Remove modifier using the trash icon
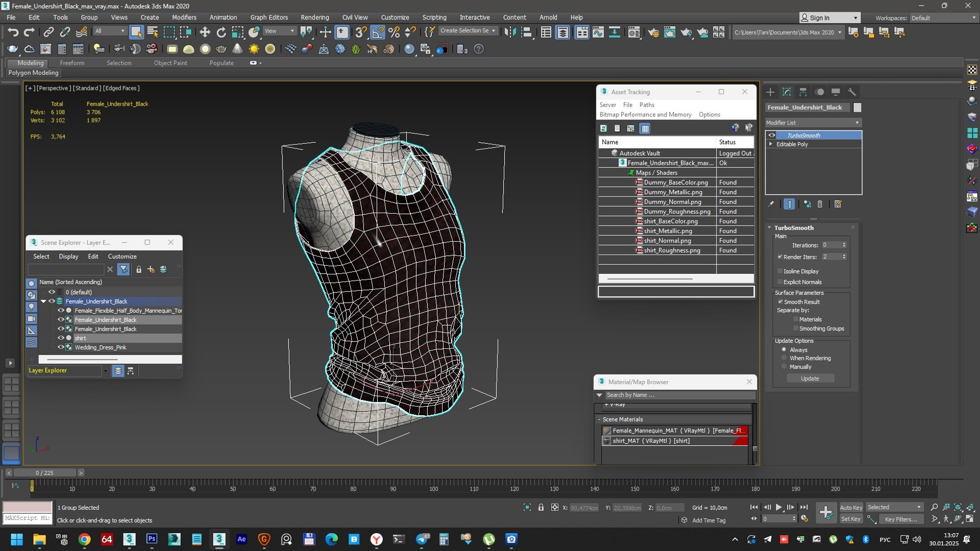The height and width of the screenshot is (551, 980). (x=820, y=204)
